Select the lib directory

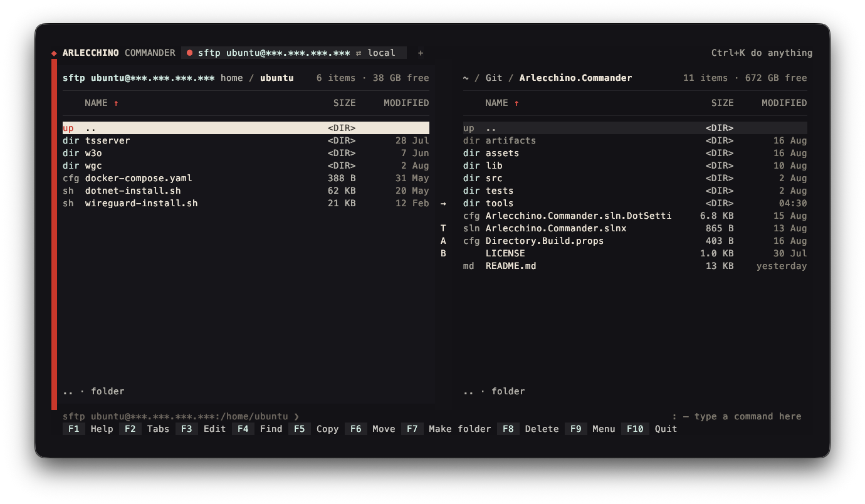click(635, 165)
